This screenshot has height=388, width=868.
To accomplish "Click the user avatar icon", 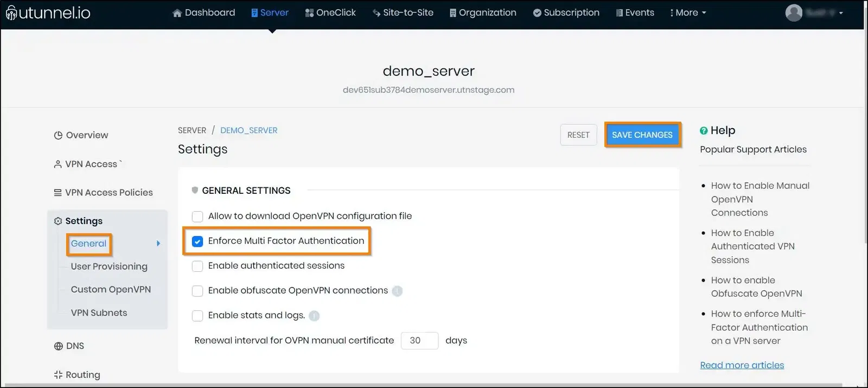I will (794, 12).
